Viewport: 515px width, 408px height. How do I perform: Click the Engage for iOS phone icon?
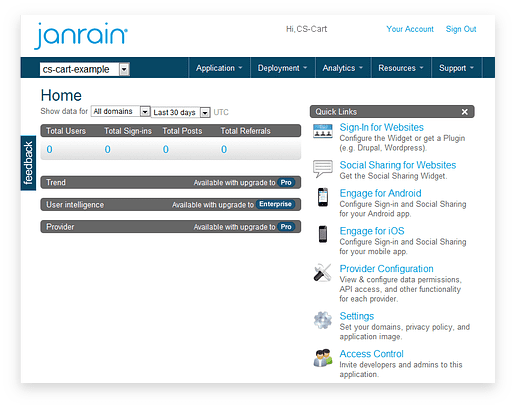click(x=322, y=234)
